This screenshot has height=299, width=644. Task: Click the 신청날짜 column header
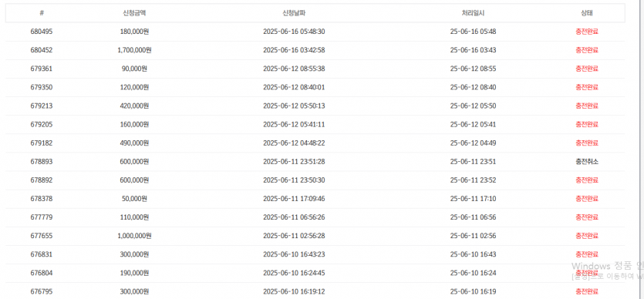click(x=294, y=13)
